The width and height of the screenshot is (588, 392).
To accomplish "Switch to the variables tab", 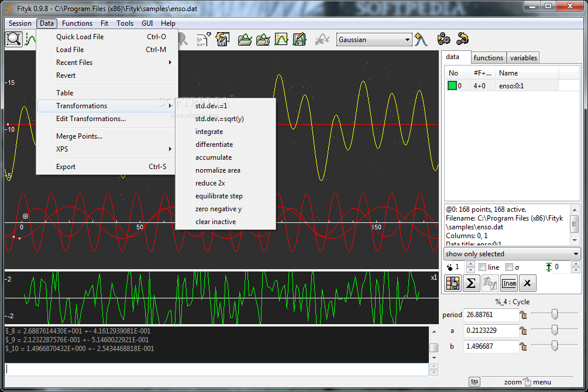I will 523,58.
